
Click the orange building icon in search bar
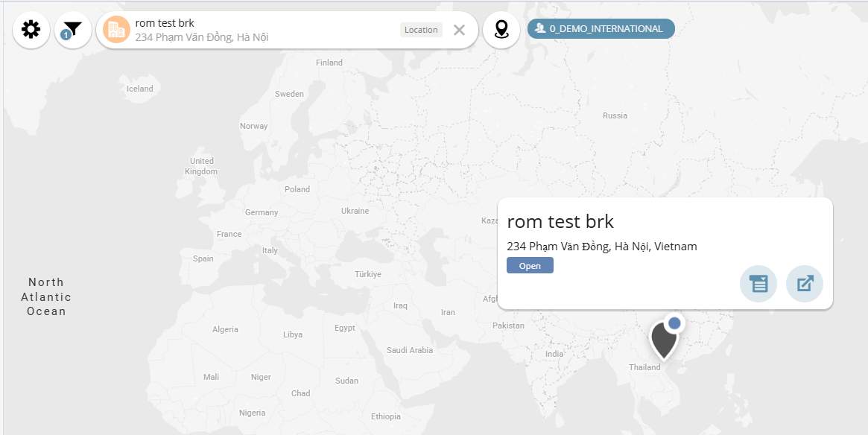pos(116,30)
